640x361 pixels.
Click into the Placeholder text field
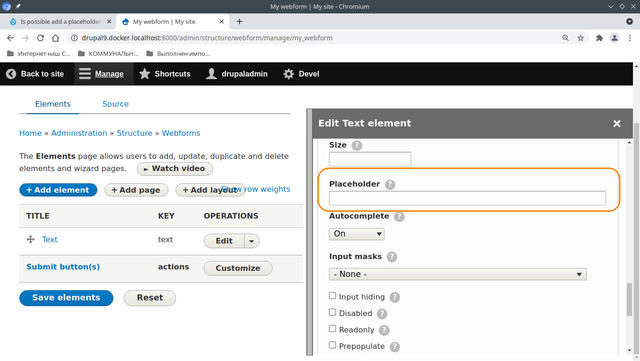(467, 198)
